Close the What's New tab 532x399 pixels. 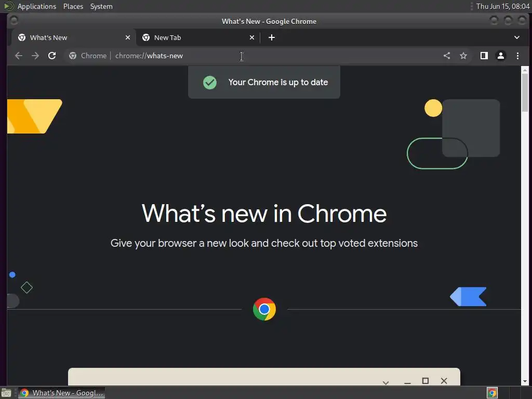(x=128, y=37)
